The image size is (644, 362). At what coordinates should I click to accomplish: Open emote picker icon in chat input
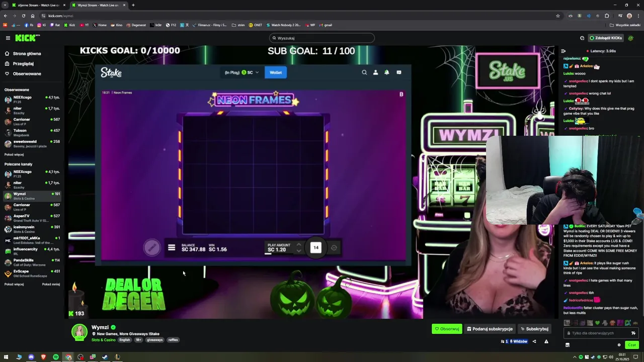tap(633, 333)
